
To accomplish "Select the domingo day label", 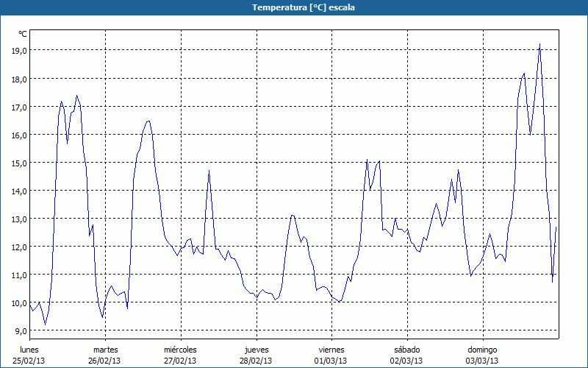I will (x=481, y=350).
